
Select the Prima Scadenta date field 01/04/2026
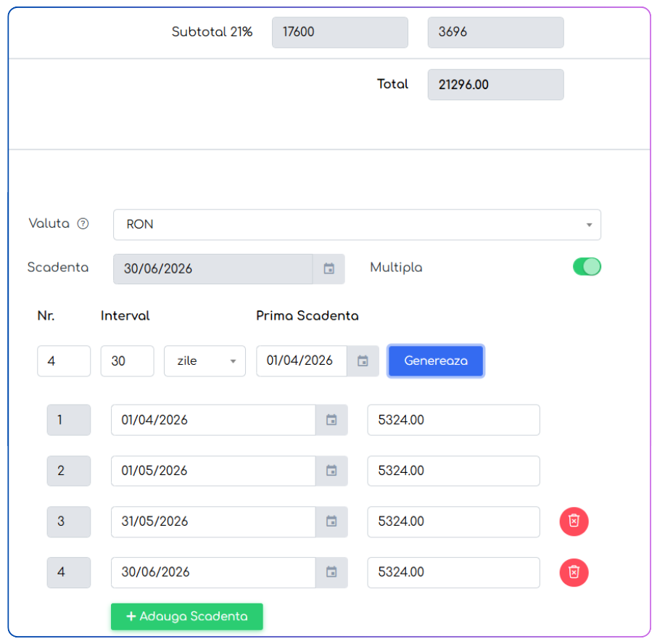[x=302, y=360]
